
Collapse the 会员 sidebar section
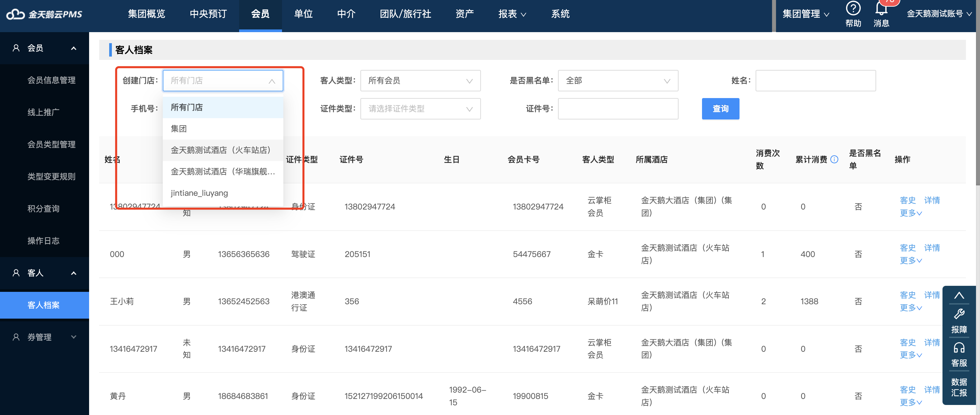(74, 48)
